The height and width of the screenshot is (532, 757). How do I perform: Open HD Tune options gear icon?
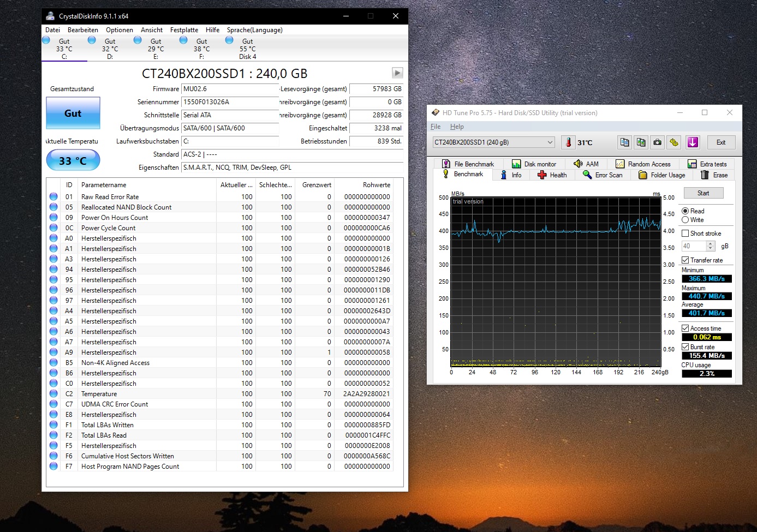(674, 142)
